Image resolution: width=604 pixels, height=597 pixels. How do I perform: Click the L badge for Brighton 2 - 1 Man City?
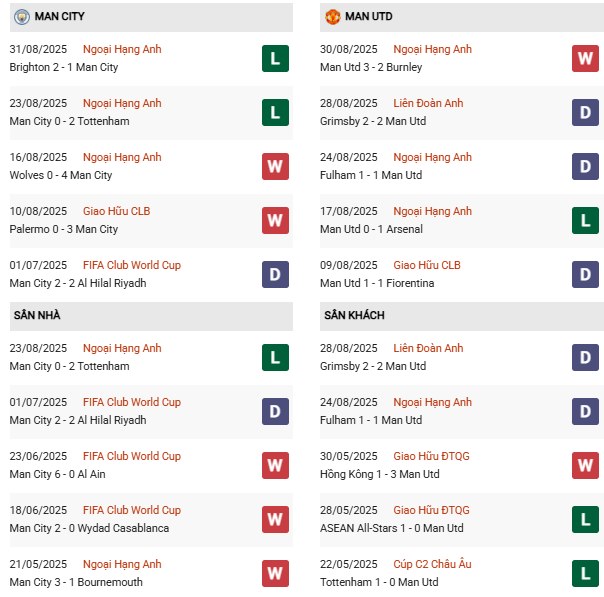[275, 58]
